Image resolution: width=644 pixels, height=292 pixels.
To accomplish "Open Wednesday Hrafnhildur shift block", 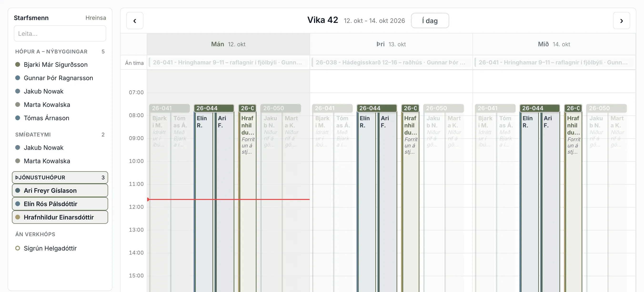I will 573,202.
